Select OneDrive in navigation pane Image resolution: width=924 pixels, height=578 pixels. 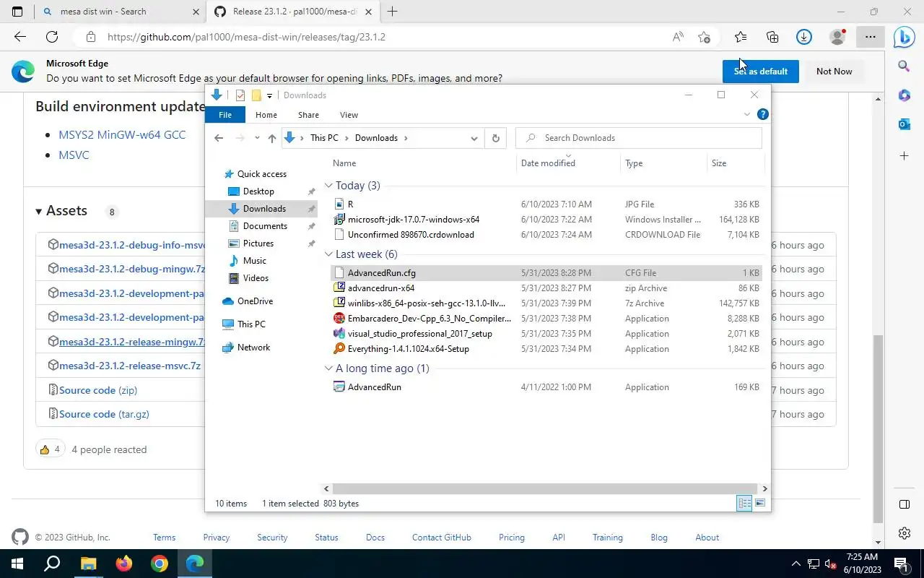(255, 301)
